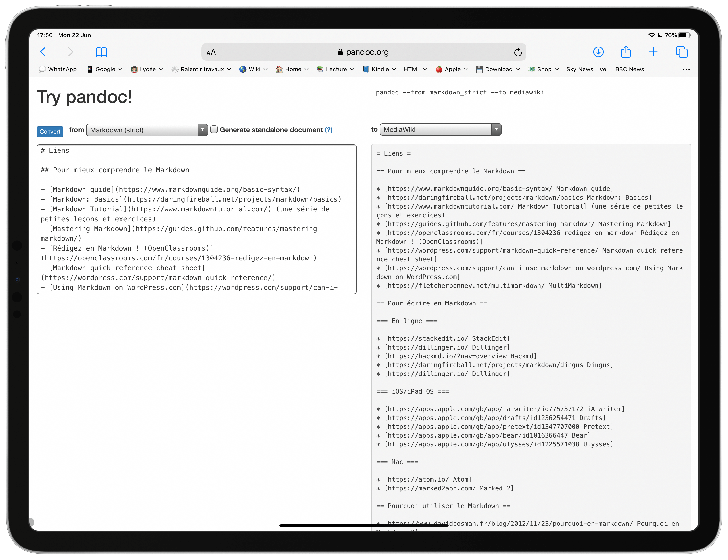Click the "## Pour mieux comprendre le Markdown" input line
Image resolution: width=728 pixels, height=560 pixels.
(x=115, y=170)
